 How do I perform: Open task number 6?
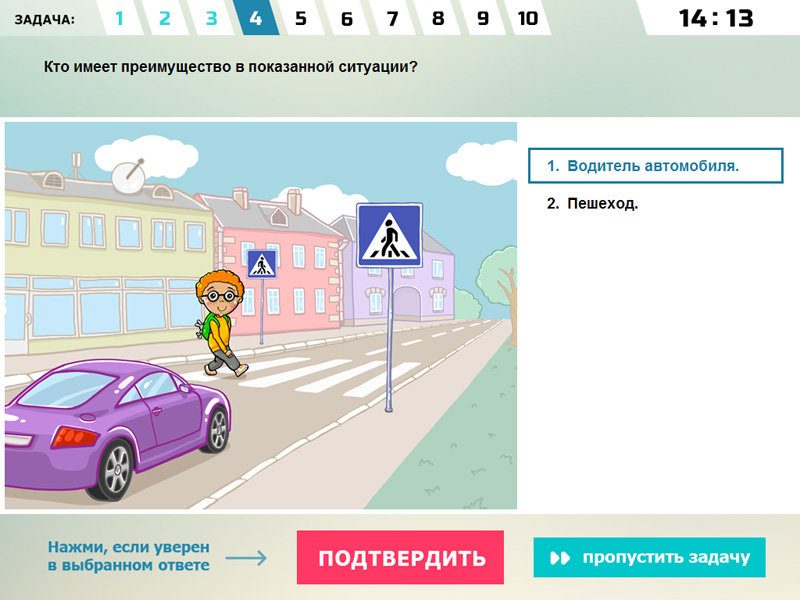coord(347,18)
